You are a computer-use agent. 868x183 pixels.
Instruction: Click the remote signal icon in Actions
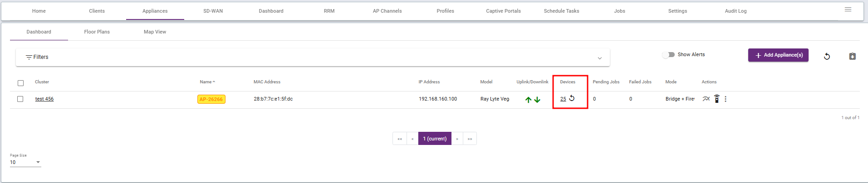tap(716, 99)
